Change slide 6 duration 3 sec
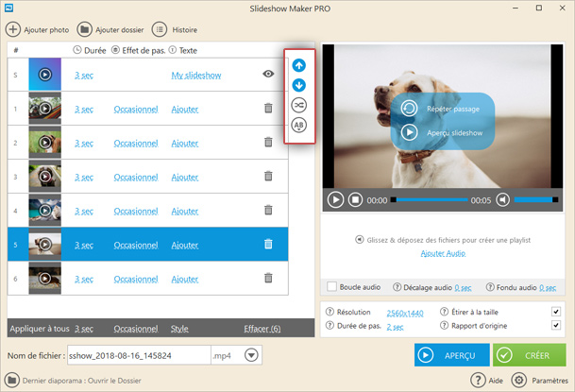575x392 pixels. pyautogui.click(x=84, y=279)
